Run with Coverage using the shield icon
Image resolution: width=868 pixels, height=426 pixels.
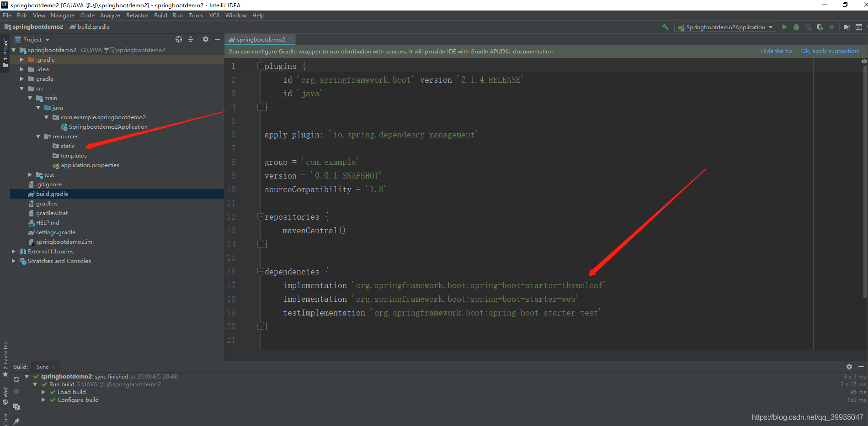tap(820, 27)
